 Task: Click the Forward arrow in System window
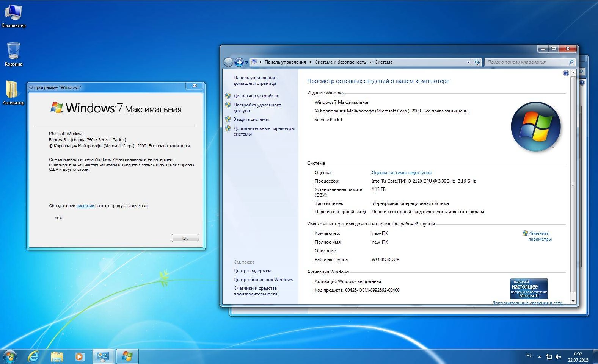[239, 62]
